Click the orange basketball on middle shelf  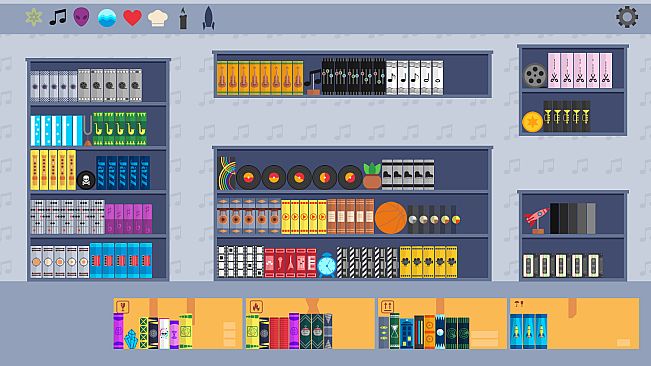(391, 217)
